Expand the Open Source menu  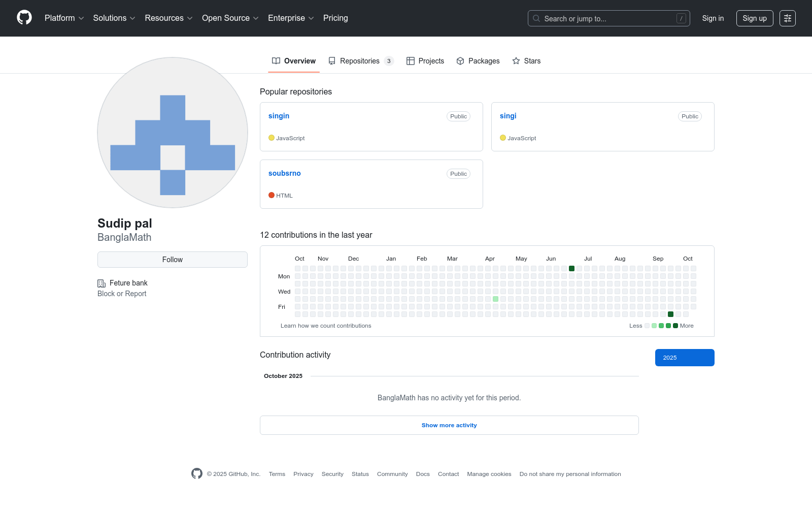(x=230, y=18)
